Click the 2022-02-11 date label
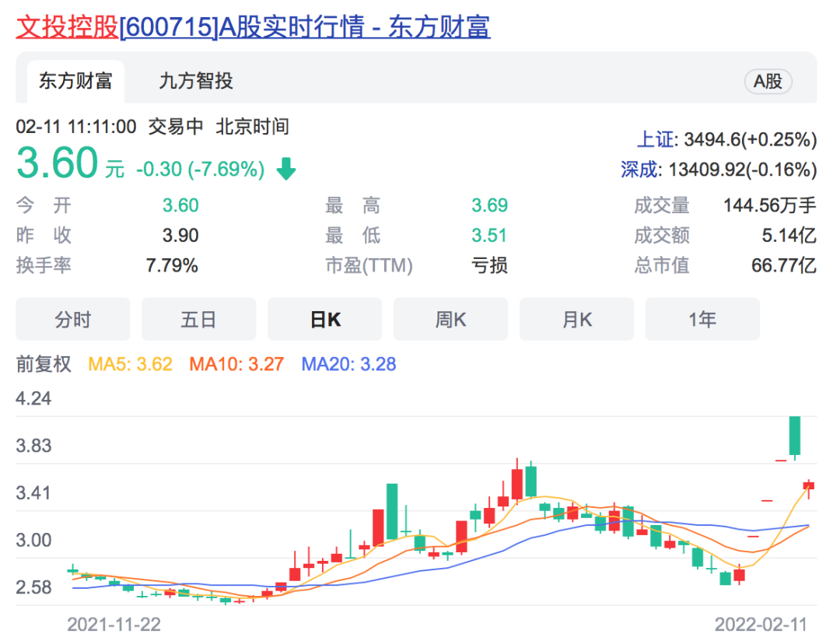Image resolution: width=840 pixels, height=641 pixels. pyautogui.click(x=761, y=624)
